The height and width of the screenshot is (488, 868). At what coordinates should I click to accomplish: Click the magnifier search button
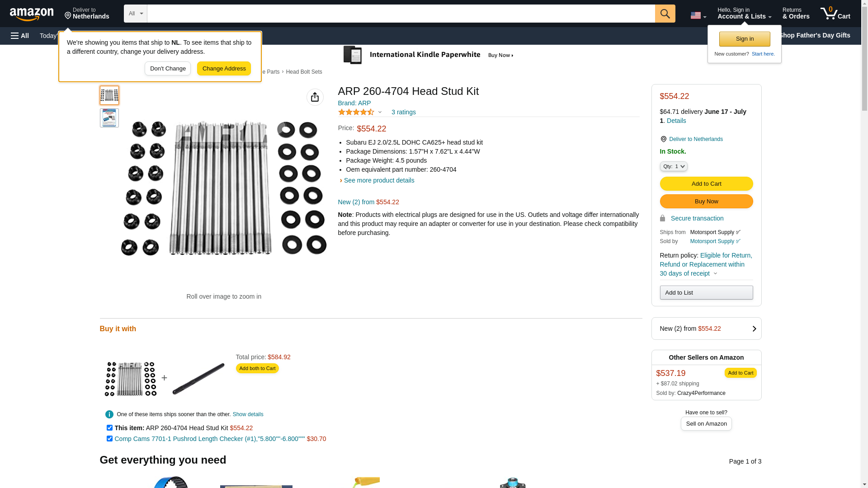point(665,14)
